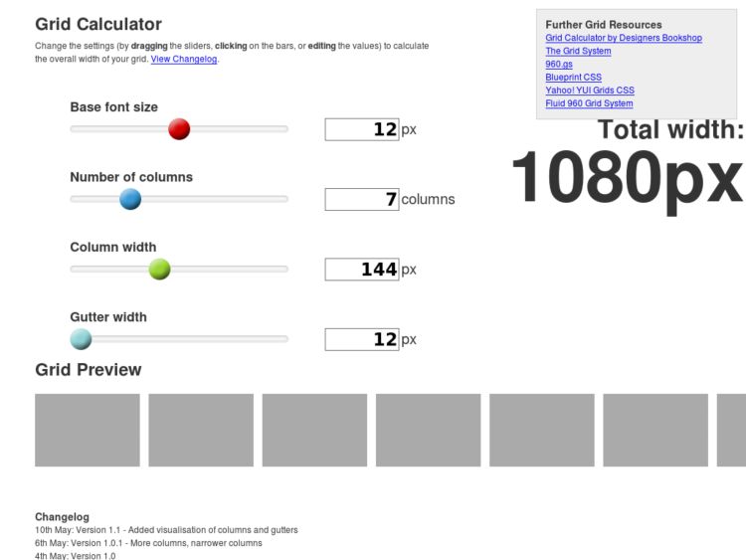Click the Number of columns slider bar
This screenshot has width=746, height=560.
coord(179,199)
